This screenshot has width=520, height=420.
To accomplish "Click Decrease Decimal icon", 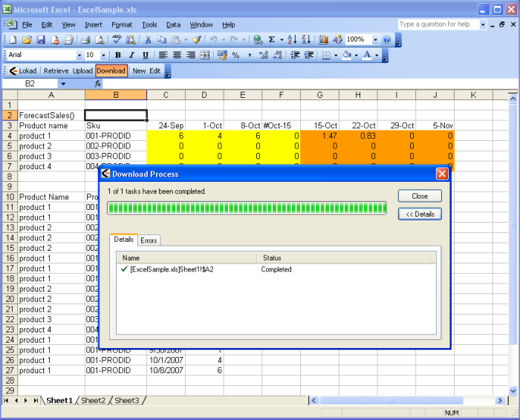I will [278, 56].
